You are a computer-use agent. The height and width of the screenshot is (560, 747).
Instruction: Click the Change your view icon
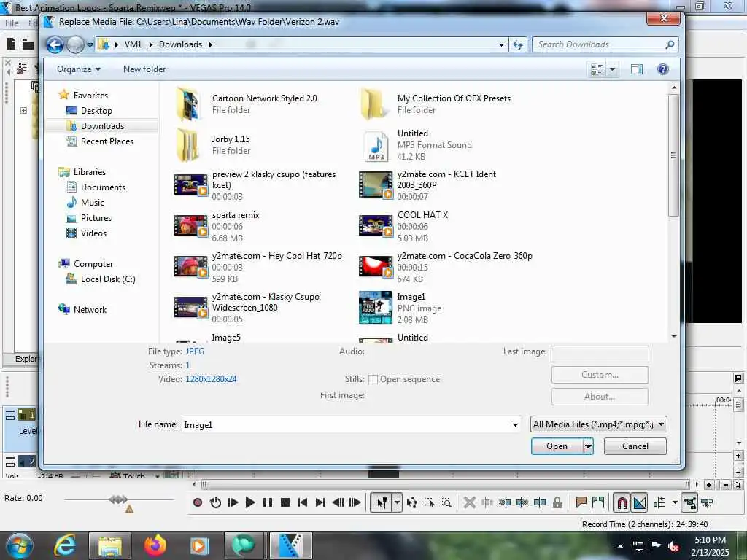pos(597,69)
